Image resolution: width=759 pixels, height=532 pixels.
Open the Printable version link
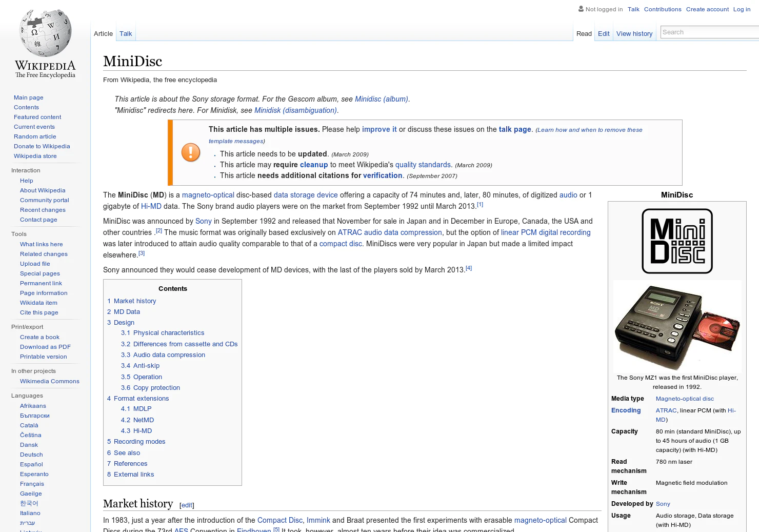point(44,357)
